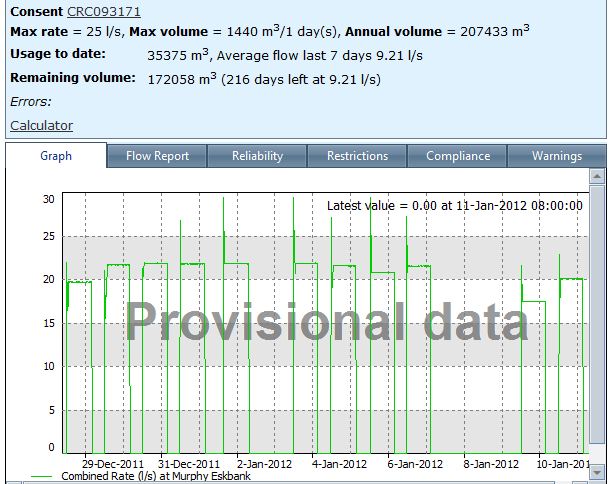Open the Reliability tab
Image resolution: width=610 pixels, height=484 pixels.
tap(257, 156)
